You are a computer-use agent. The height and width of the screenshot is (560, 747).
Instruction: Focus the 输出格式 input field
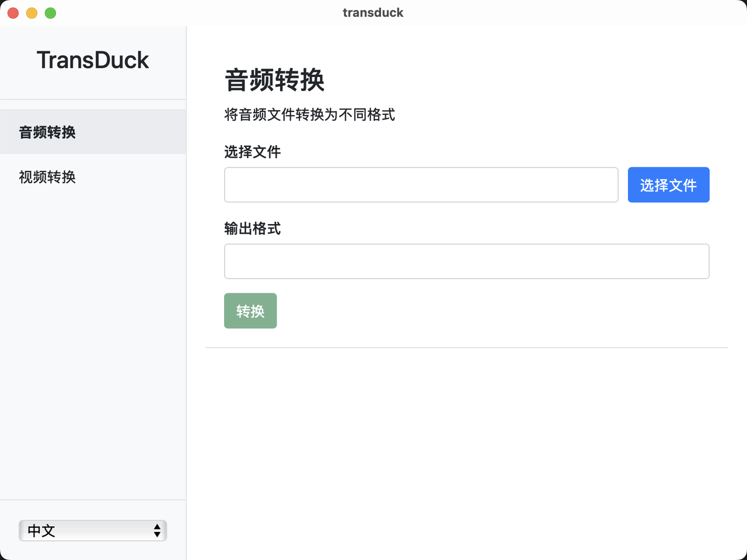[466, 261]
